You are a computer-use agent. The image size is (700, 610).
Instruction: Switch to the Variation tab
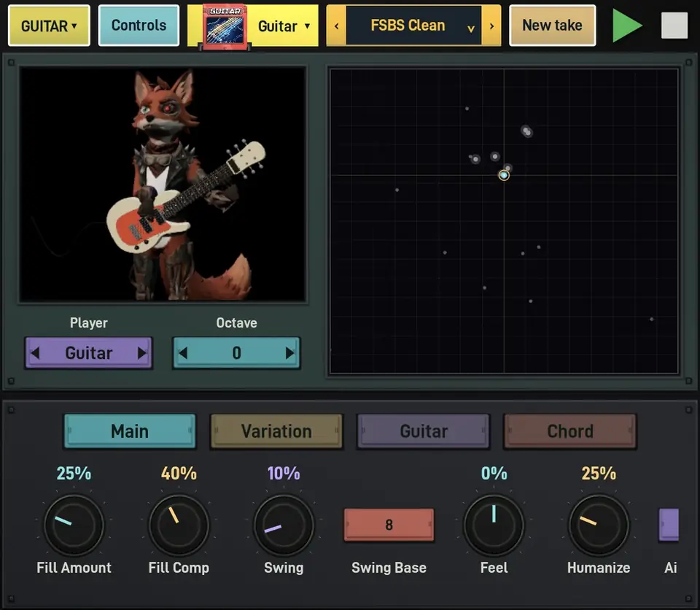(x=276, y=431)
